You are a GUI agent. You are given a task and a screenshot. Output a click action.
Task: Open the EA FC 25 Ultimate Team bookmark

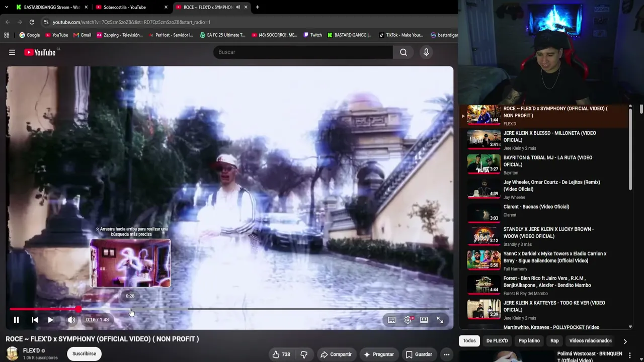pyautogui.click(x=222, y=35)
